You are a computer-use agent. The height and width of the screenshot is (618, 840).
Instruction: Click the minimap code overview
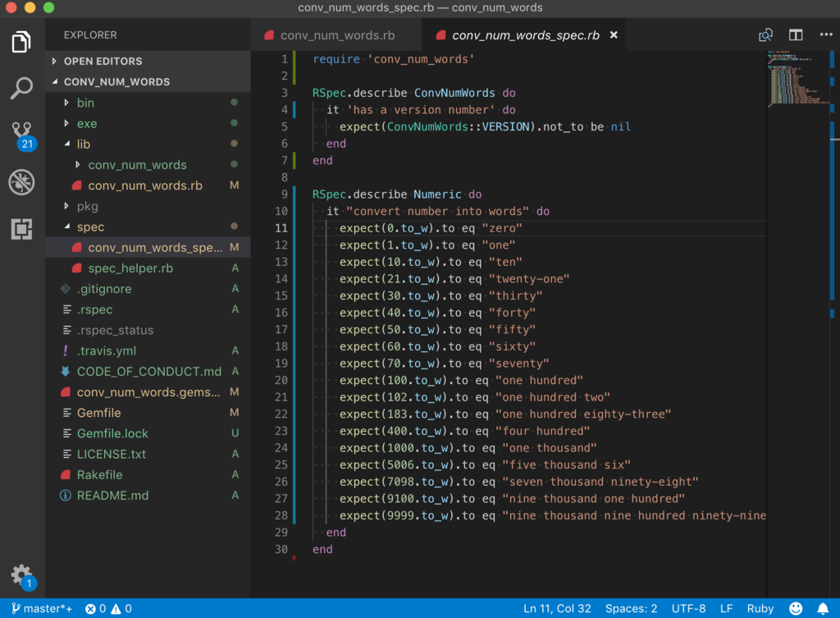coord(798,79)
